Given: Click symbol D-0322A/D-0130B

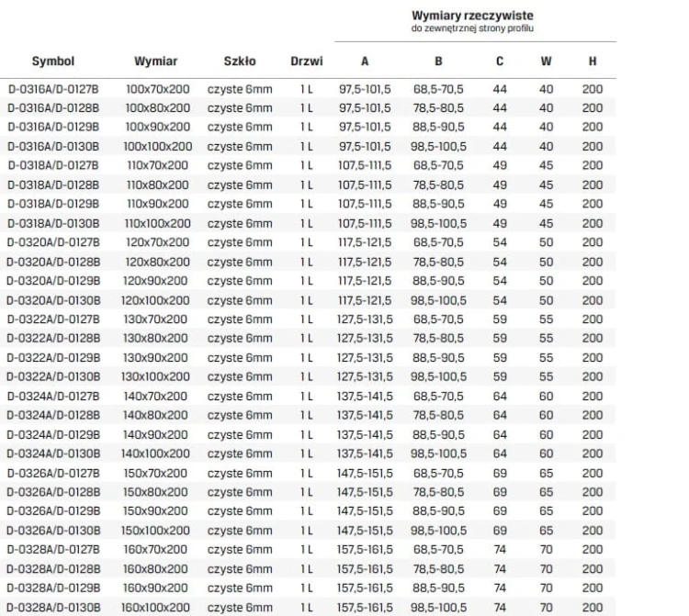Looking at the screenshot, I should [x=53, y=376].
